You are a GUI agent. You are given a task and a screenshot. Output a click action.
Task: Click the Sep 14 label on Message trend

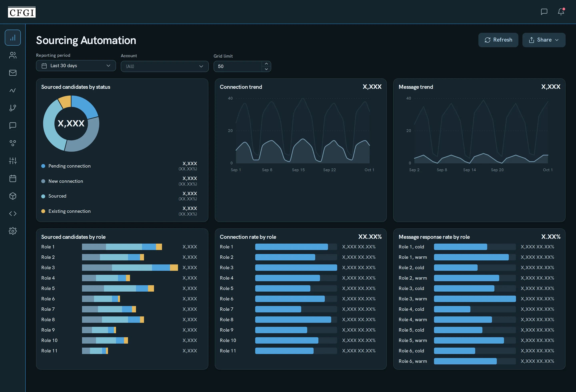(x=469, y=170)
